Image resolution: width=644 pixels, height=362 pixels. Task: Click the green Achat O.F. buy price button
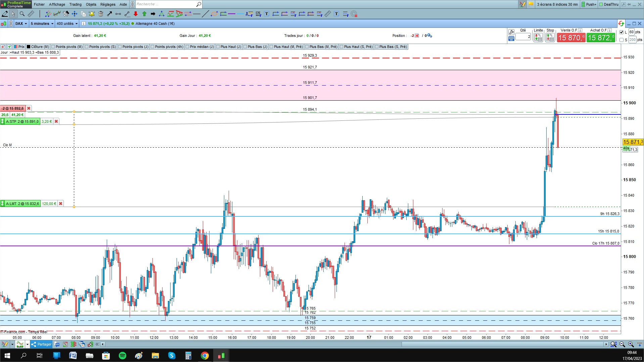(601, 38)
